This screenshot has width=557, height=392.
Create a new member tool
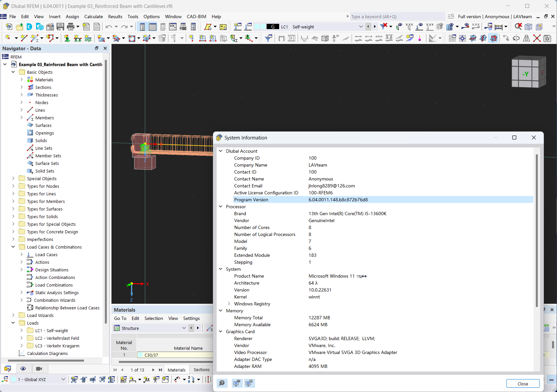(x=34, y=38)
